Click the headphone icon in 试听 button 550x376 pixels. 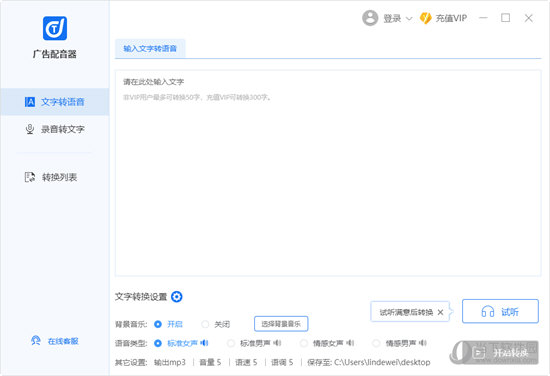488,311
